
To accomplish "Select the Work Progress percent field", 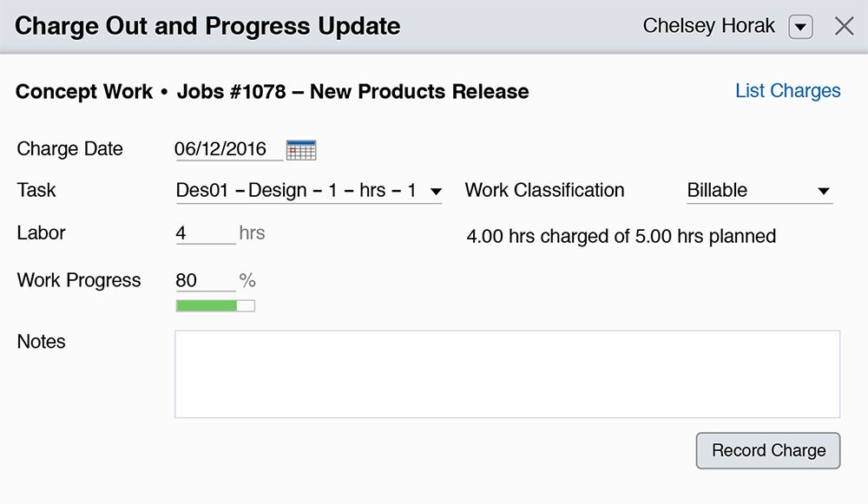I will click(205, 280).
